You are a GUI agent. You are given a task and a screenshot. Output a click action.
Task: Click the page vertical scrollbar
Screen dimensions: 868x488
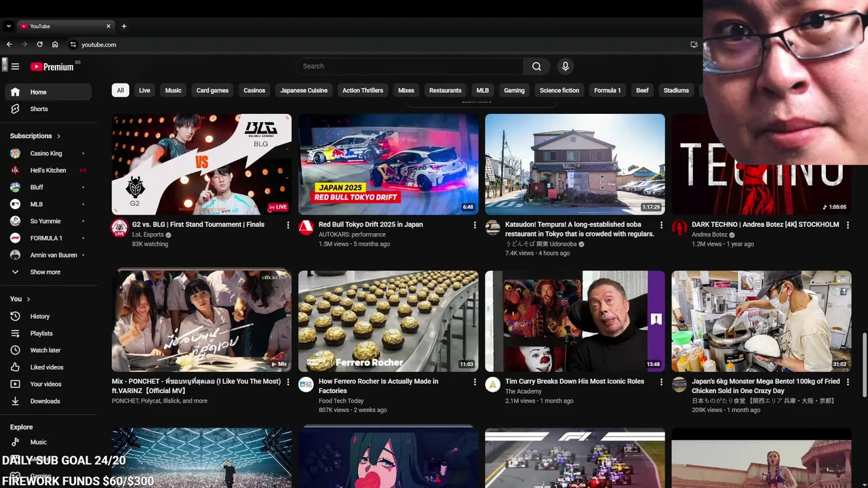pyautogui.click(x=864, y=365)
